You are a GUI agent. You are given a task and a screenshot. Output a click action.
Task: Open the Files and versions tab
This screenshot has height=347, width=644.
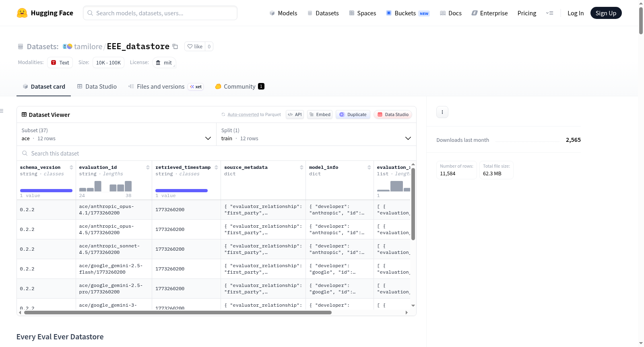point(166,87)
